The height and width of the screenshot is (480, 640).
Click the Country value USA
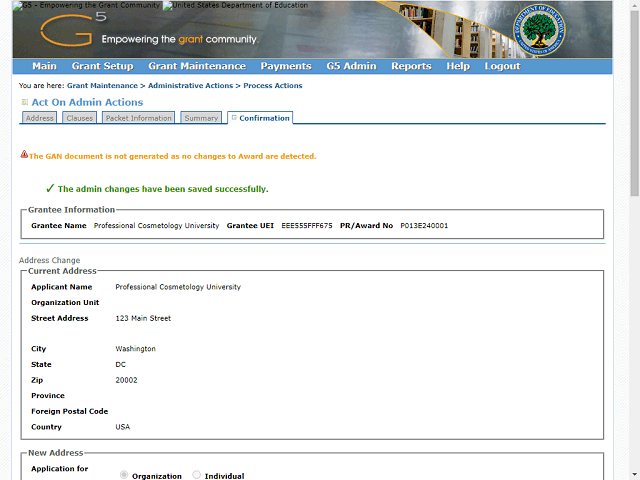[x=122, y=427]
